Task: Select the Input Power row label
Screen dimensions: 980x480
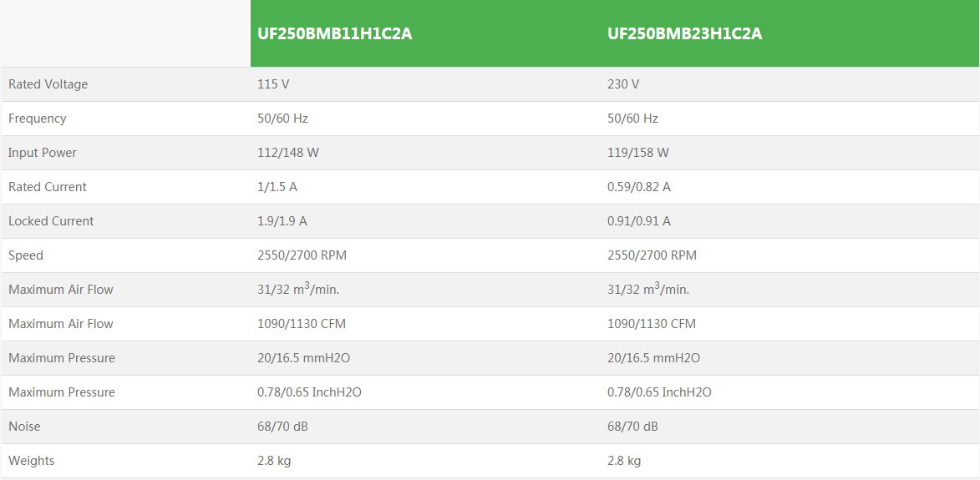Action: (43, 153)
